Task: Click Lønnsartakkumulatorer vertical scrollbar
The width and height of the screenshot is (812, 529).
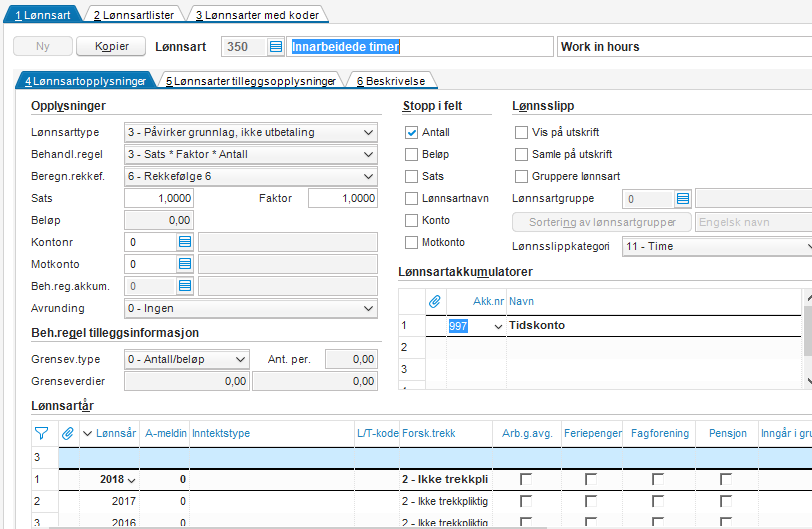Action: point(808,339)
